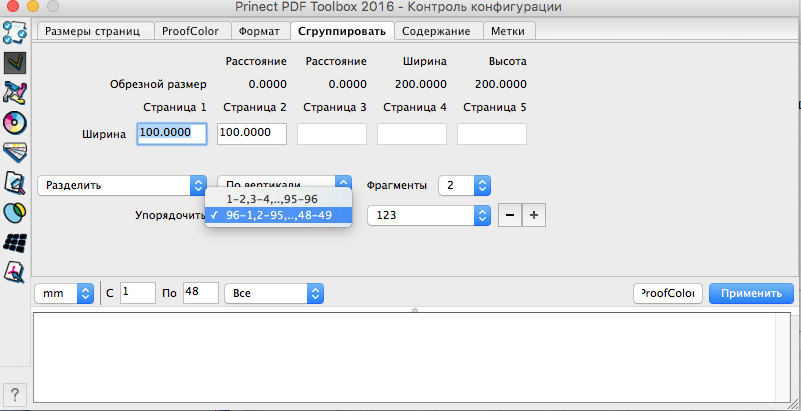
Task: Open the colored arrows geometry tool icon
Action: pos(15,92)
